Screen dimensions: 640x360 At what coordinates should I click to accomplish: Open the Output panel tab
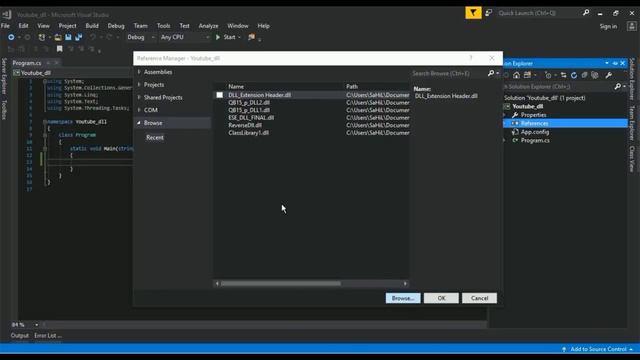tap(20, 336)
